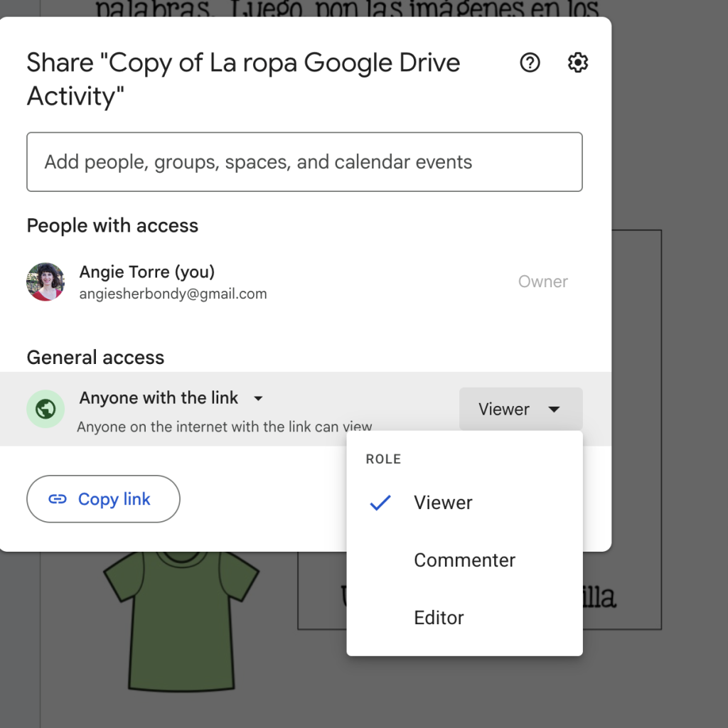728x728 pixels.
Task: Click the email angiesherbondy@gmail.com
Action: tap(173, 294)
